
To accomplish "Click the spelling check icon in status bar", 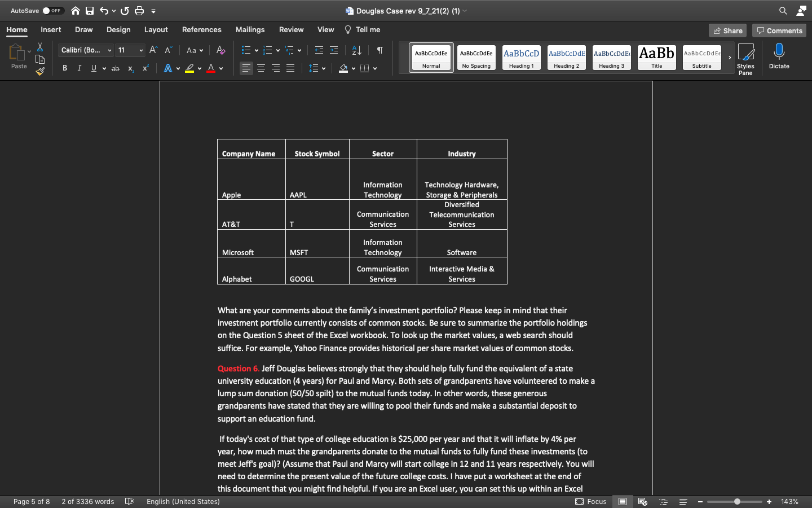I will 130,501.
